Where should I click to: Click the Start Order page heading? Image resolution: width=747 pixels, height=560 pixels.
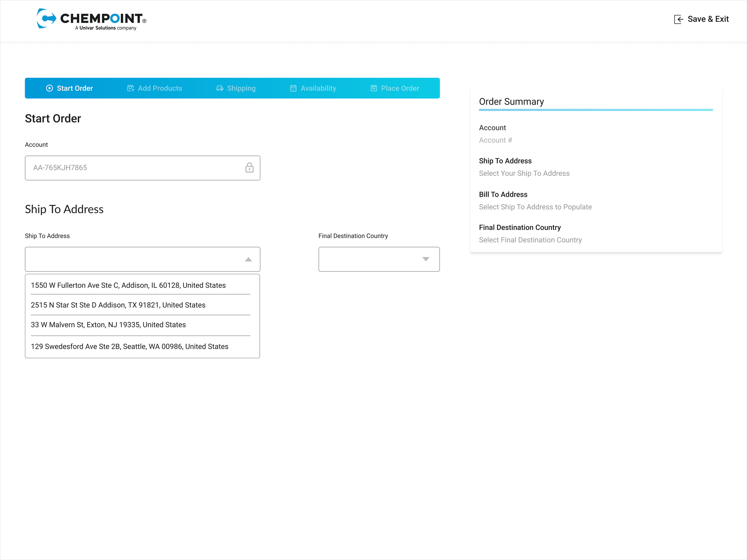pos(53,119)
